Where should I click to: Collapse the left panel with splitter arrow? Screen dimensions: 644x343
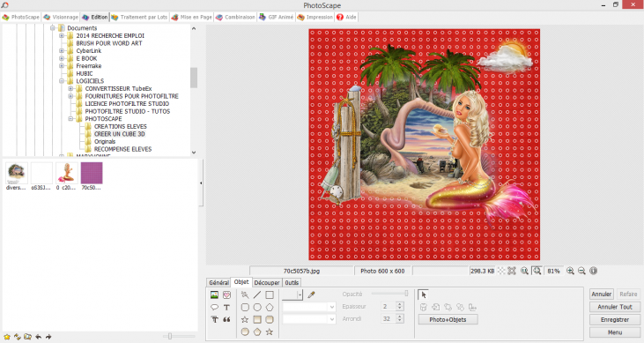point(201,183)
